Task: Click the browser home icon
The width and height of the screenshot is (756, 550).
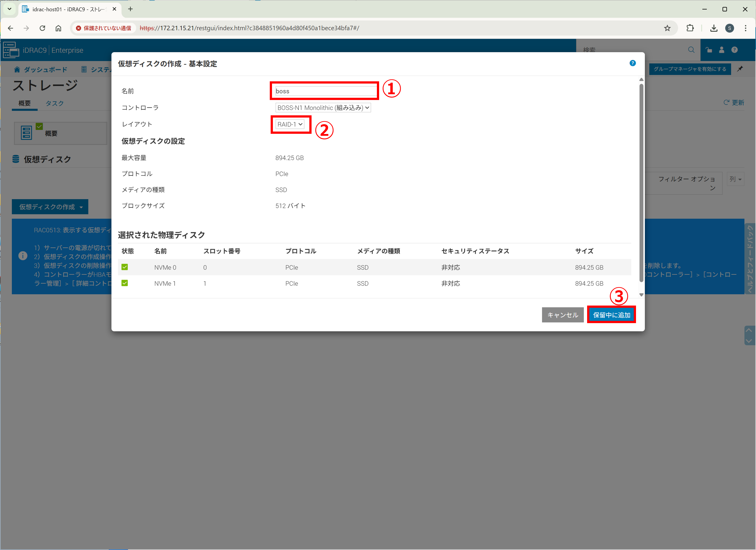Action: [x=58, y=28]
